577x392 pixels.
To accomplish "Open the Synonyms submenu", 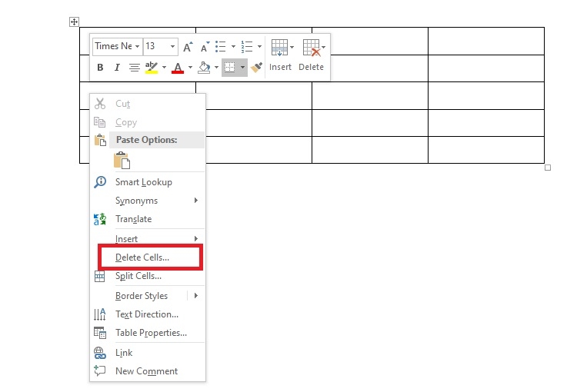I will click(x=148, y=201).
